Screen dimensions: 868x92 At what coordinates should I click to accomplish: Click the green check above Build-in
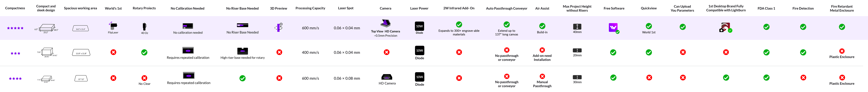542,26
